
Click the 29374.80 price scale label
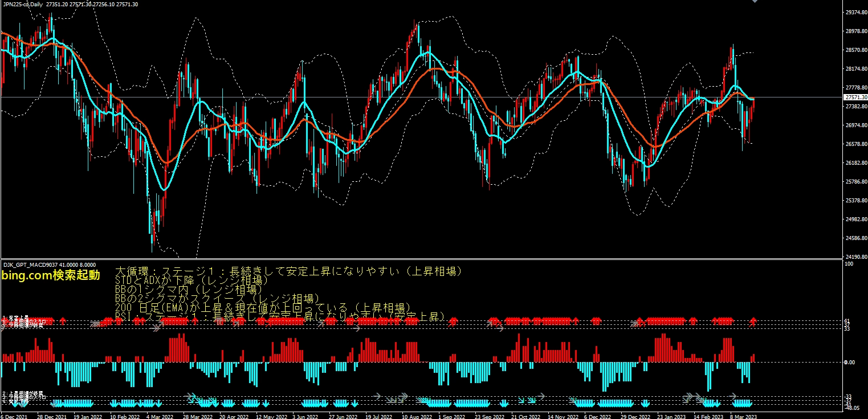click(854, 12)
